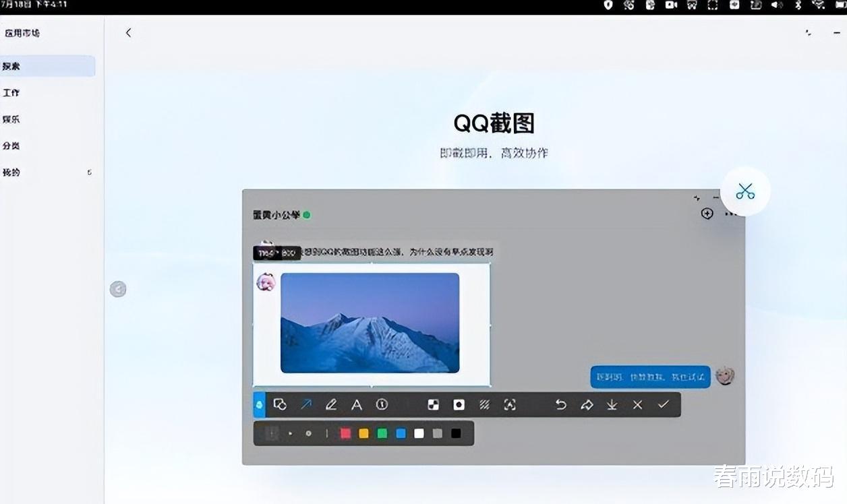Click the date and time in menu bar

pyautogui.click(x=34, y=5)
